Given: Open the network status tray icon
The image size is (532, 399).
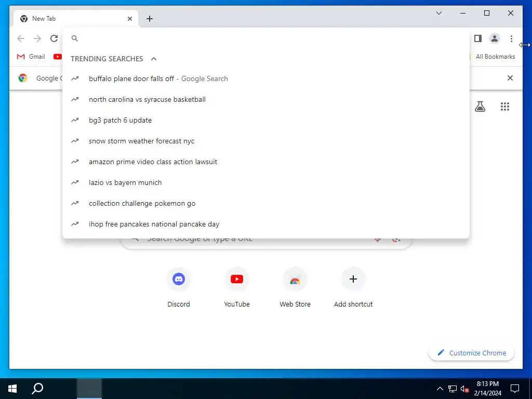Looking at the screenshot, I should (452, 389).
